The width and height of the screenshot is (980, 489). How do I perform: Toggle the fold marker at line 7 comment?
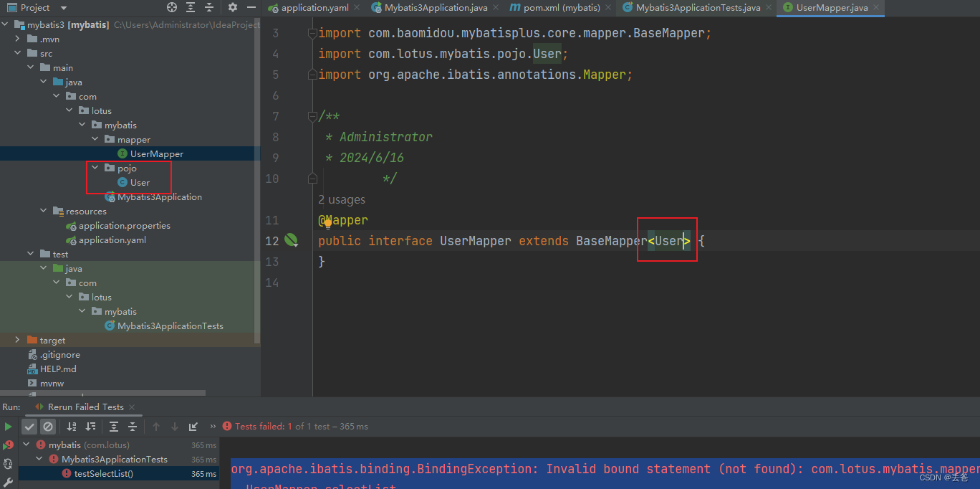(312, 116)
